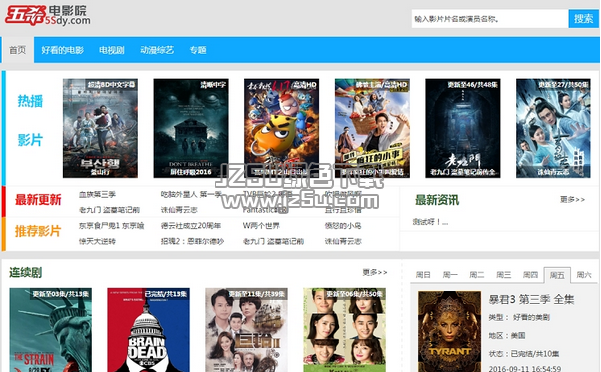This screenshot has width=601, height=372.
Task: Open The Strain series poster
Action: [x=51, y=330]
